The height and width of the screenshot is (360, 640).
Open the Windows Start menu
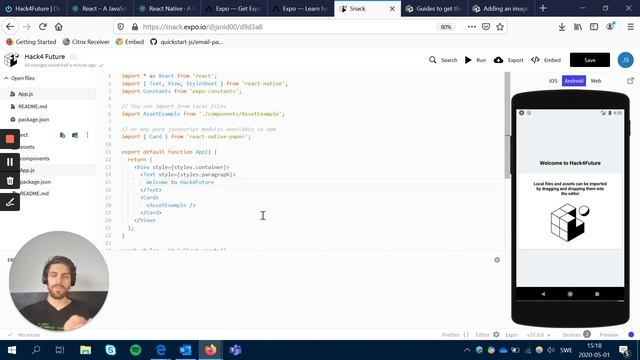pyautogui.click(x=11, y=350)
